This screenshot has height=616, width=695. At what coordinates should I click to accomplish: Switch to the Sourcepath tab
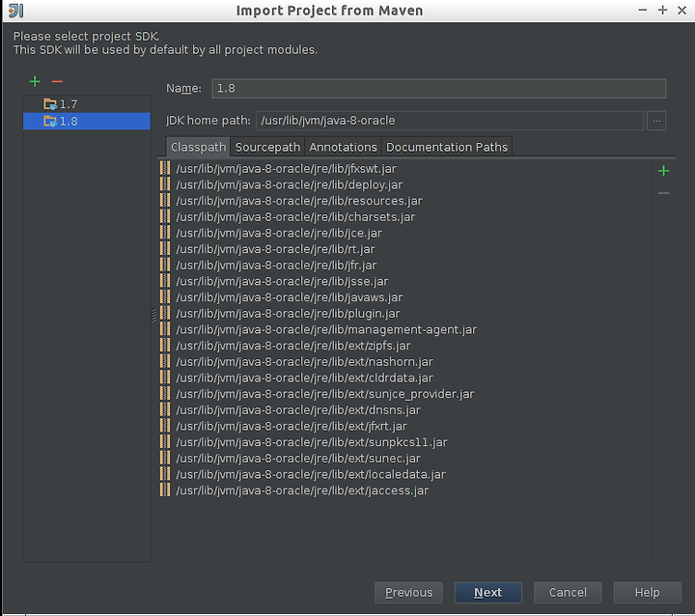[x=267, y=147]
